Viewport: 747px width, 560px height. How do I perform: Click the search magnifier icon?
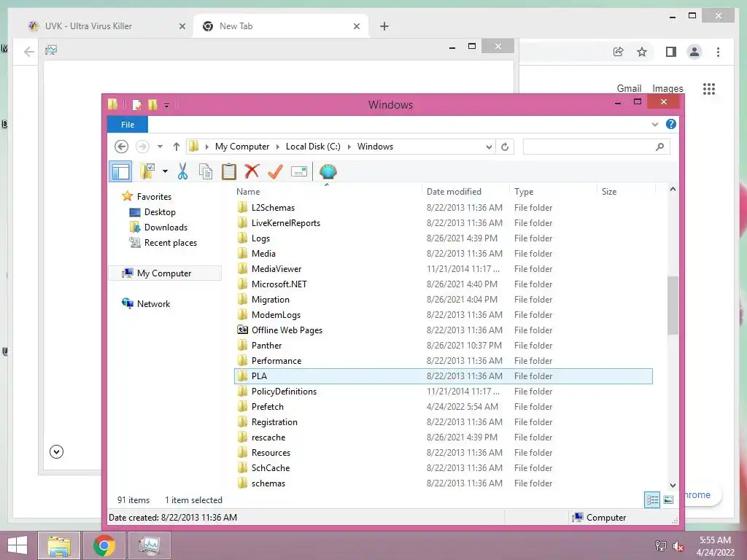point(659,147)
